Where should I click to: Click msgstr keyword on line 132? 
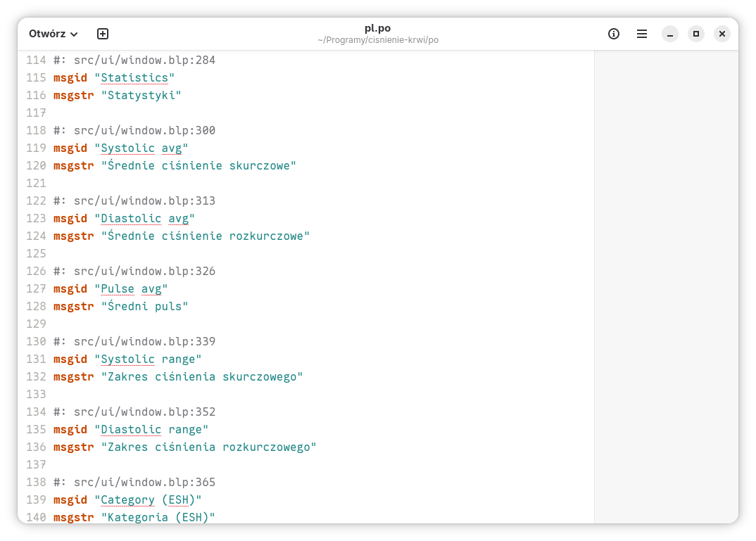click(73, 377)
